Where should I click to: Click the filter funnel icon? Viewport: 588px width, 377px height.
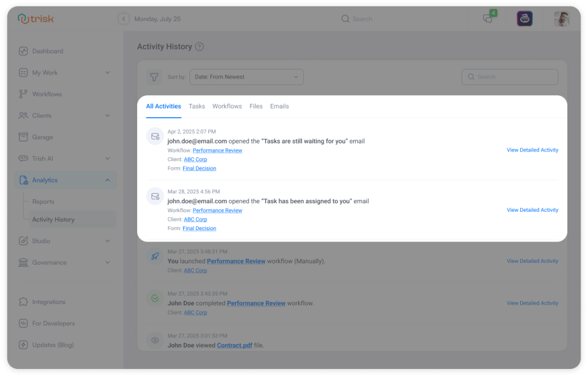(x=153, y=76)
